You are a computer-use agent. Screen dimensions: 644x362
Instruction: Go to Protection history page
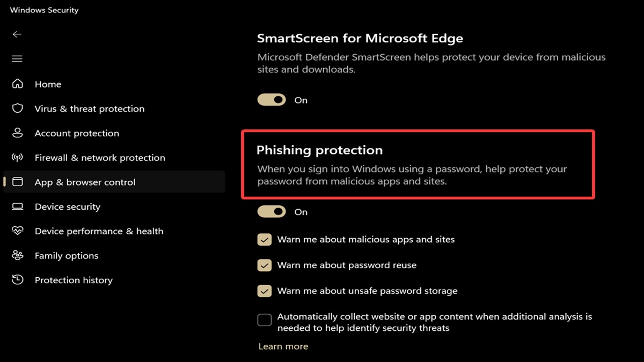[74, 280]
